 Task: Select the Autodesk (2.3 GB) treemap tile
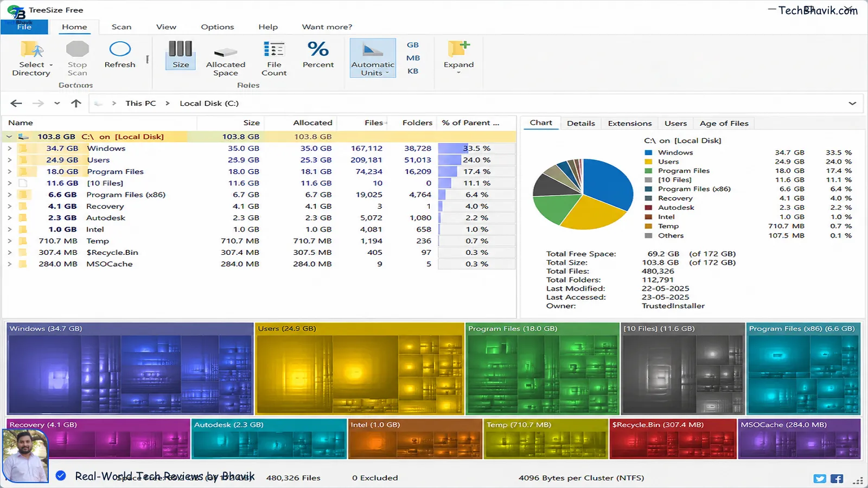click(x=269, y=439)
